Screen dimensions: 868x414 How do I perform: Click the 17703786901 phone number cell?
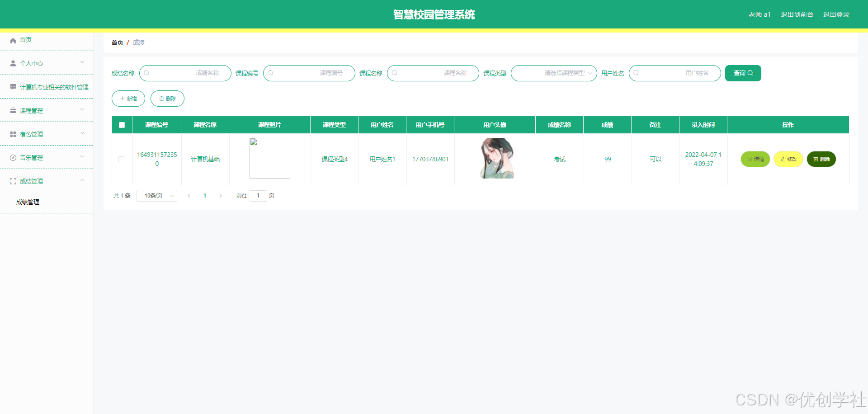[x=430, y=159]
